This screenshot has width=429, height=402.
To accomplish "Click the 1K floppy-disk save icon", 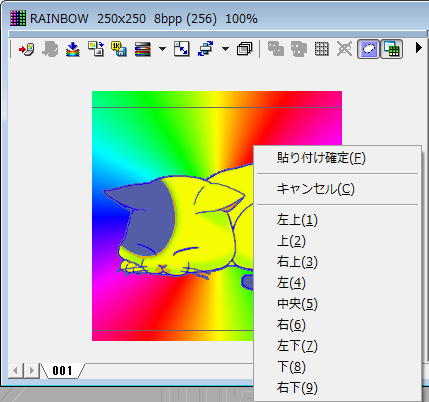I will pos(119,49).
